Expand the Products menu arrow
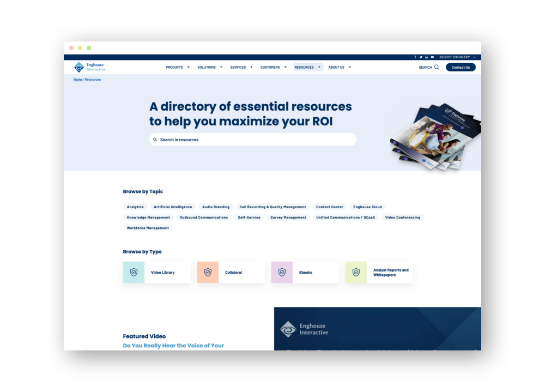Screen dimensions: 545x392 (189, 68)
